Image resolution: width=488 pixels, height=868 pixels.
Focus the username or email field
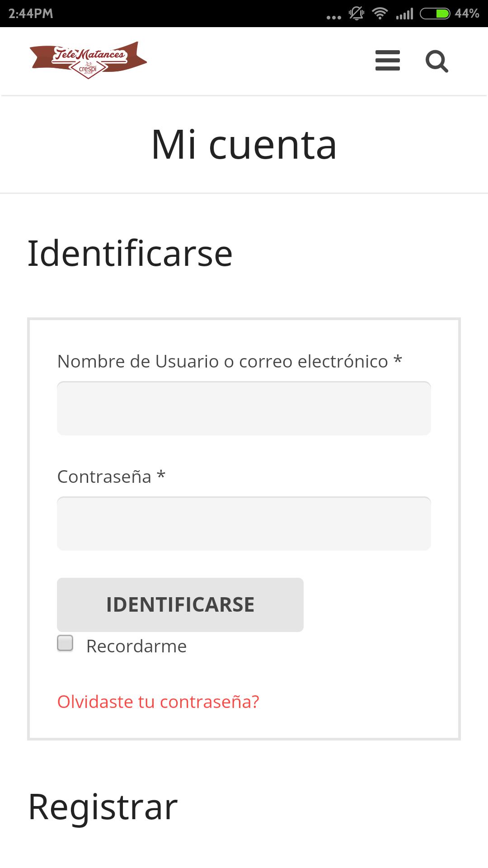244,408
